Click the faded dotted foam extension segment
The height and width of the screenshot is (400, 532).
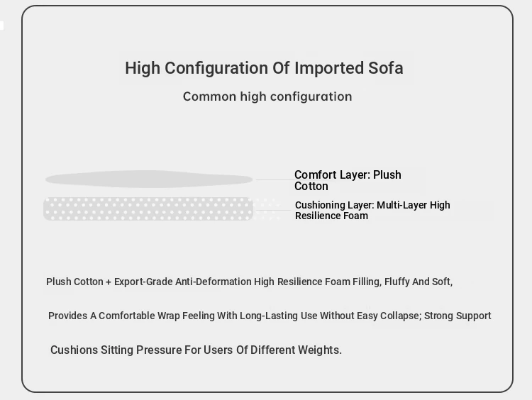(268, 209)
